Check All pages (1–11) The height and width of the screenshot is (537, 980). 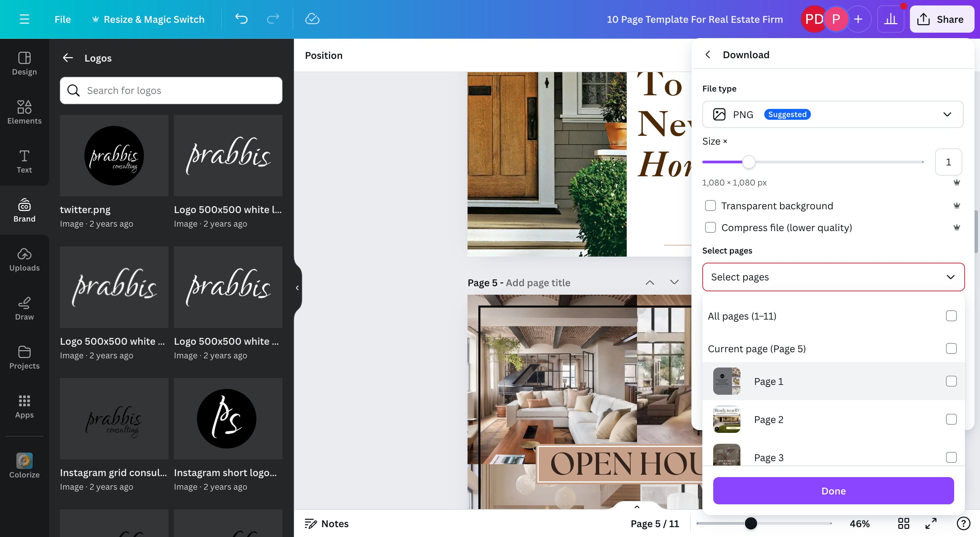pyautogui.click(x=951, y=316)
